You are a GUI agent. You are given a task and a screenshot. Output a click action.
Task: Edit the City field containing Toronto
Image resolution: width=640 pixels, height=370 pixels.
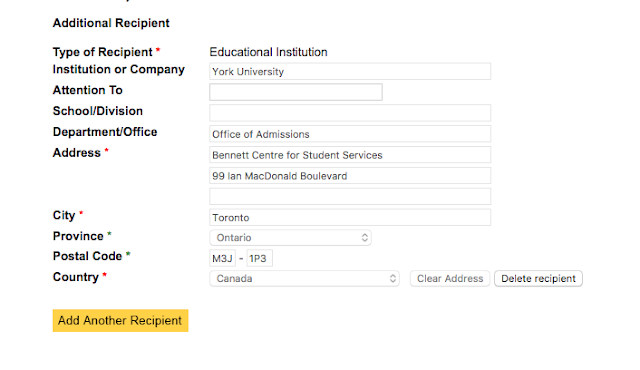point(350,217)
